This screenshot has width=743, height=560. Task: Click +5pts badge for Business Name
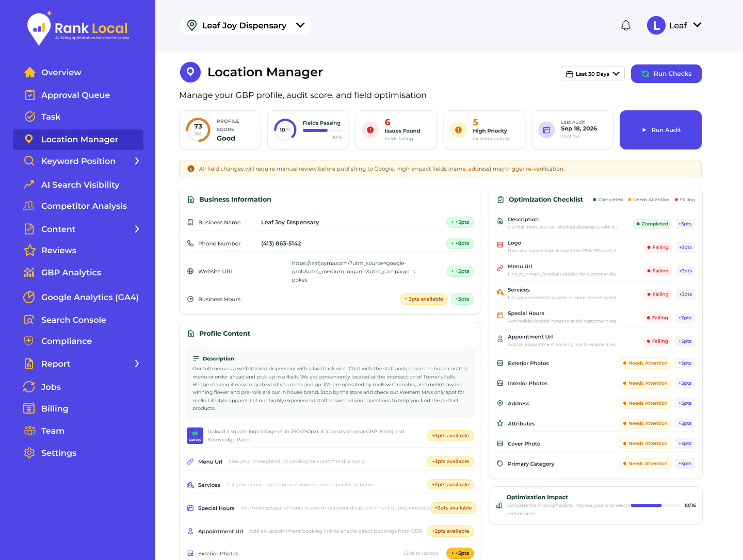point(460,222)
